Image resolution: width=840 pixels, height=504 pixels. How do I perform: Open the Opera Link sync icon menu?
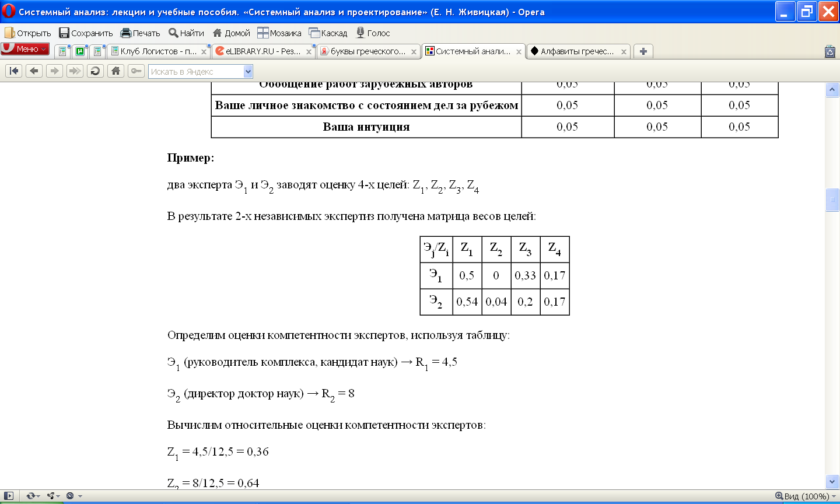(x=33, y=496)
